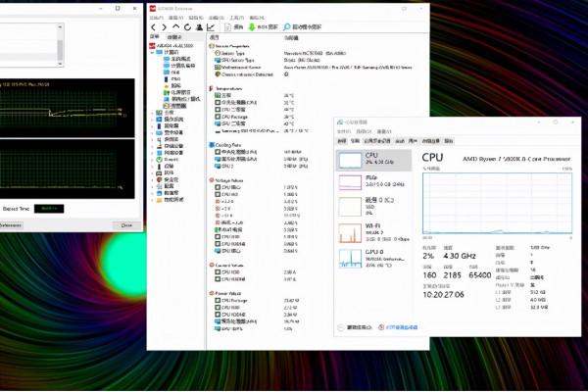Open the graph icon in AIDA64 toolbar
The width and height of the screenshot is (588, 392).
(211, 27)
